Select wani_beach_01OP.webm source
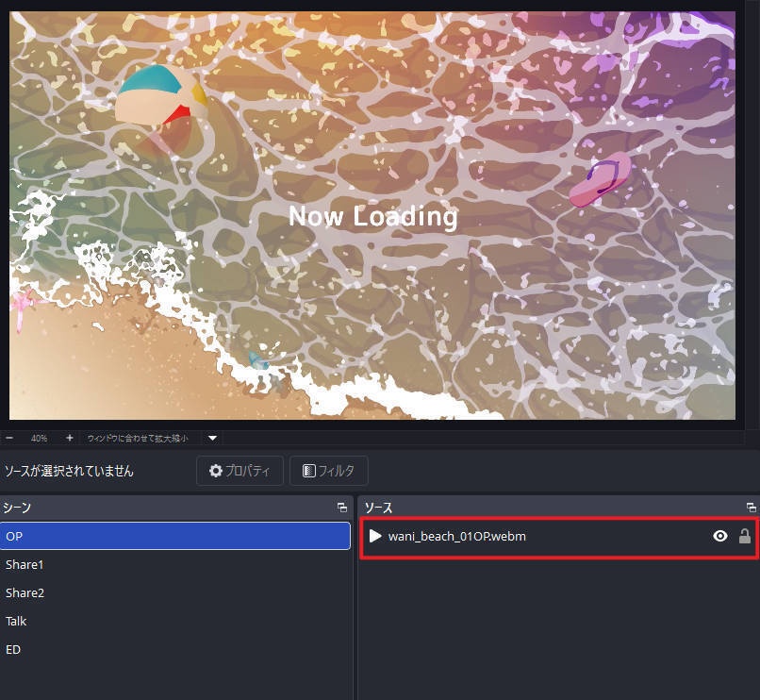 click(559, 537)
